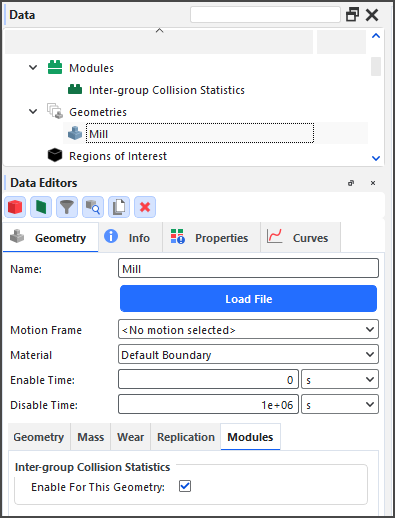Click the funnel filter icon
The width and height of the screenshot is (395, 518).
[x=67, y=207]
